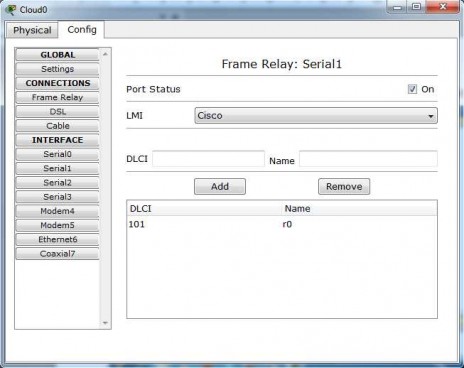Switch to the Physical tab

point(32,30)
